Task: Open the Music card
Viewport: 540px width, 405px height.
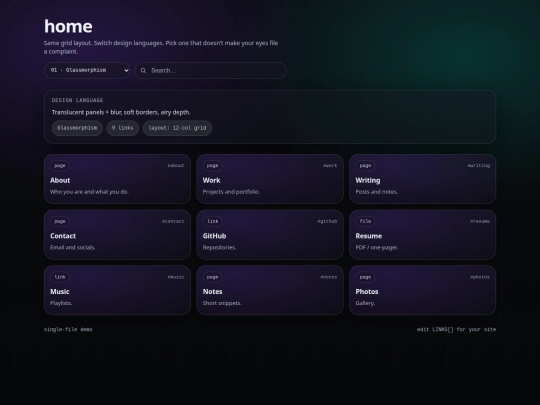Action: (x=117, y=290)
